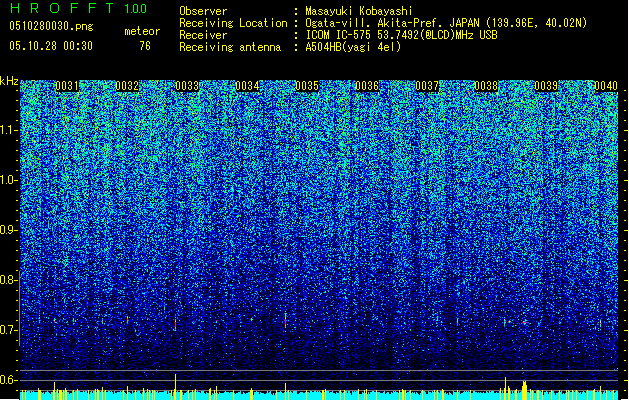The image size is (629, 400).
Task: Click time marker 0035 on spectrogram
Action: point(307,86)
